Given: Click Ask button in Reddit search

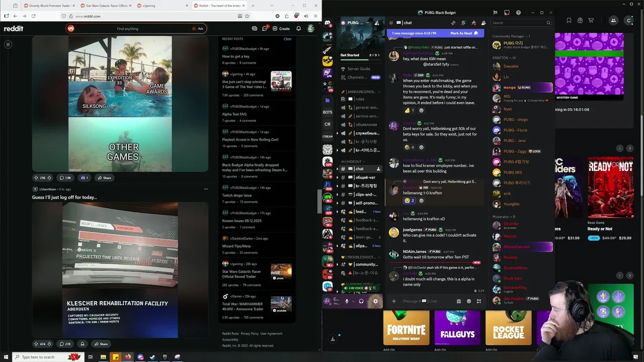Looking at the screenshot, I should pos(198,29).
